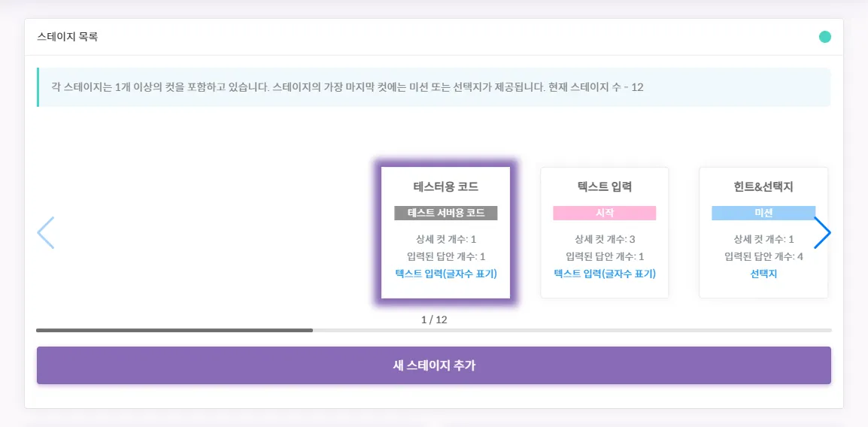
Task: Click the left chevron carousel arrow
Action: click(46, 233)
